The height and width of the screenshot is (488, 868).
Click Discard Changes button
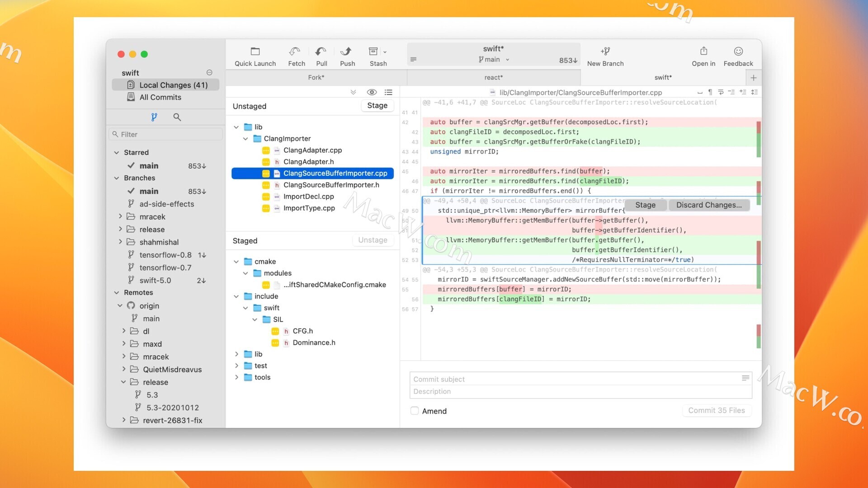click(708, 204)
